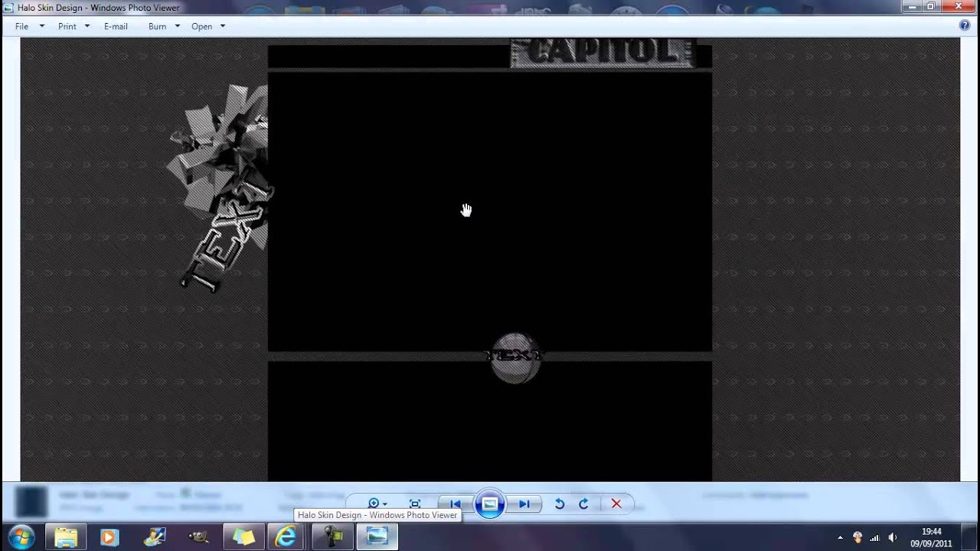Rotate the image counterclockwise
The width and height of the screenshot is (980, 551).
pos(560,504)
